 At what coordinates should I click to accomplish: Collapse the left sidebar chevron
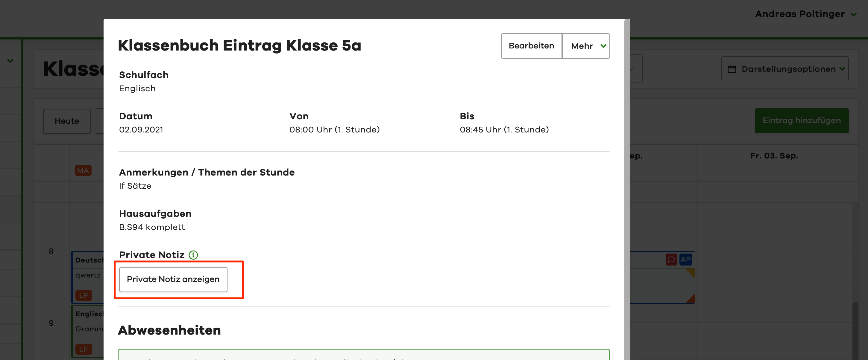coord(10,61)
